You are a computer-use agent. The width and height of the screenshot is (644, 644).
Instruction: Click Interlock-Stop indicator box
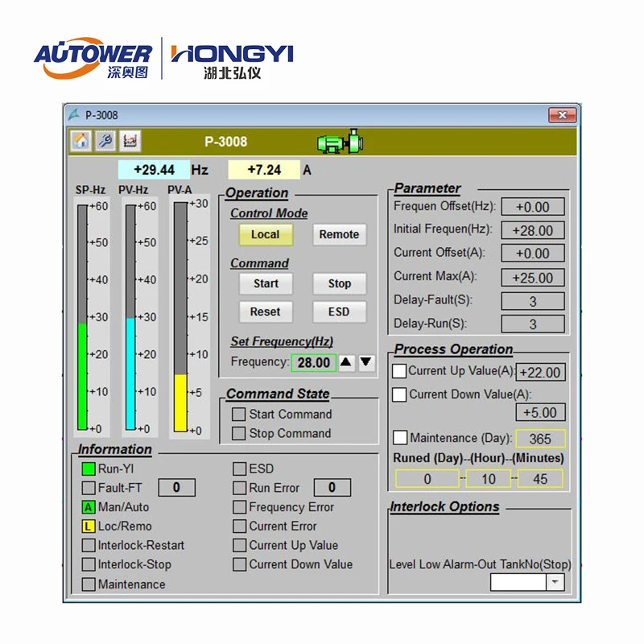(x=89, y=565)
